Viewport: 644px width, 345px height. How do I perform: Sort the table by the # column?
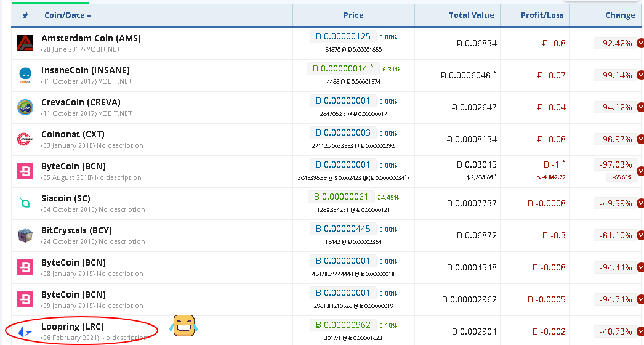[x=25, y=15]
